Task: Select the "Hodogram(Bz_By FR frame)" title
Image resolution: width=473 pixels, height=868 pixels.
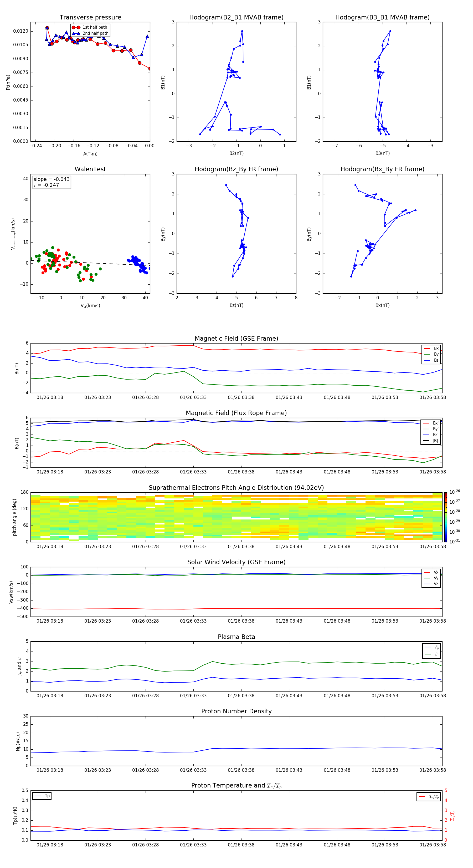Action: pyautogui.click(x=236, y=169)
